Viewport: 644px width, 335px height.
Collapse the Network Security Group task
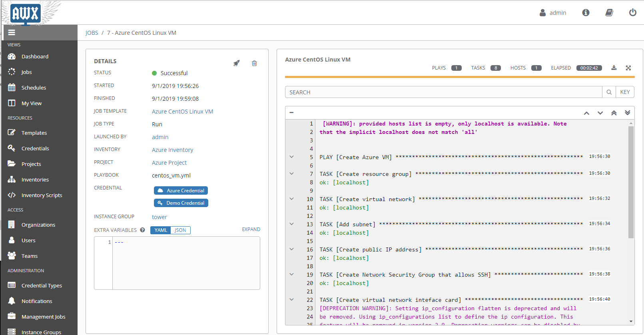[x=291, y=274]
